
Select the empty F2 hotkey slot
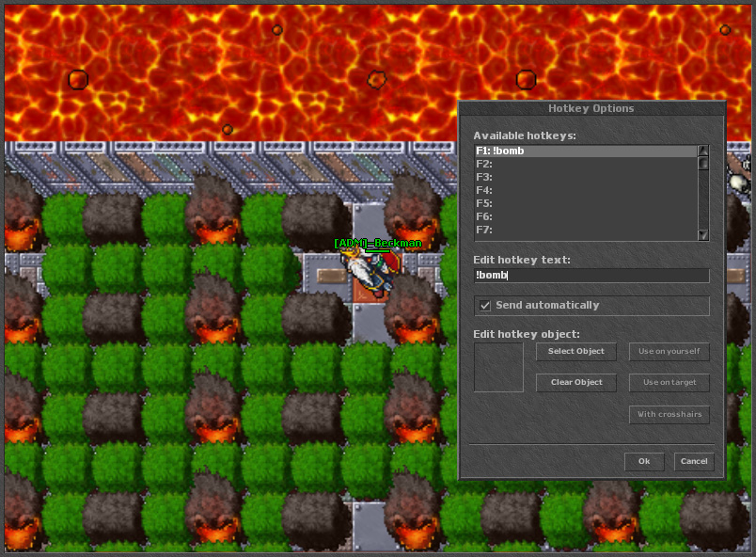564,163
